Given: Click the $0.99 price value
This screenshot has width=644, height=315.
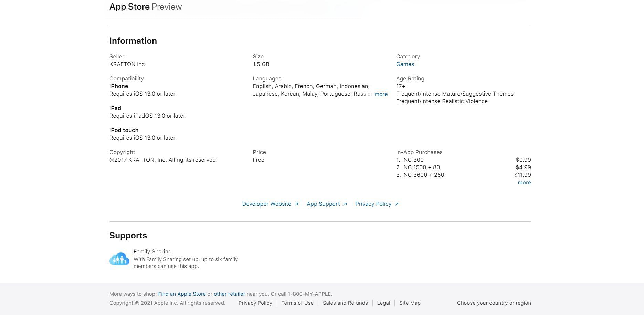Looking at the screenshot, I should [523, 160].
